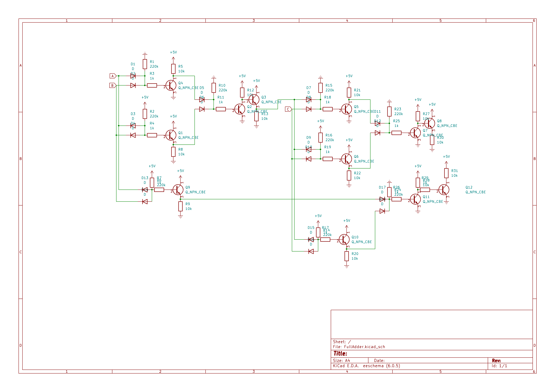The height and width of the screenshot is (392, 555).
Task: Click the D9 reference label
Action: point(309,138)
